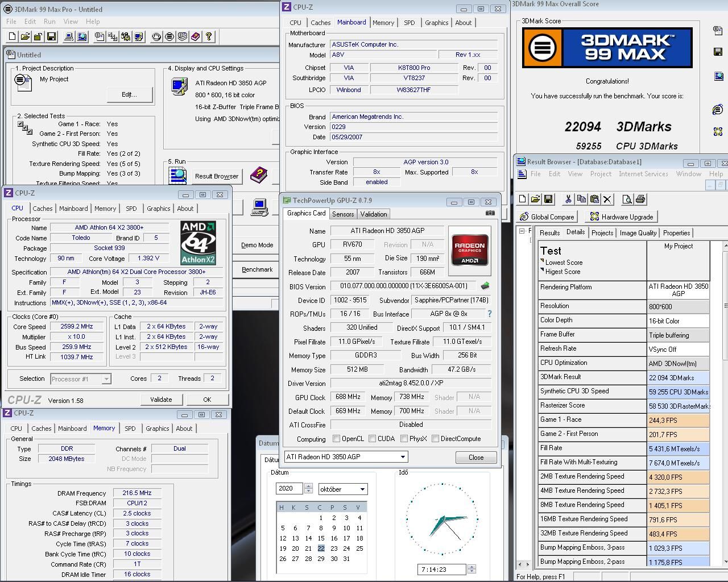Viewport: 728px width, 582px height.
Task: Click Open folder icon in Result Browser toolbar
Action: coord(535,199)
